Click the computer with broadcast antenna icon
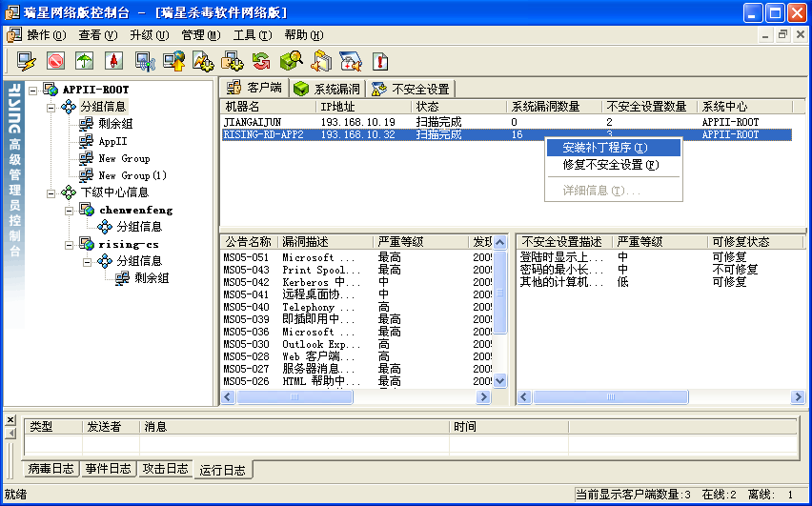This screenshot has width=812, height=506. [145, 61]
